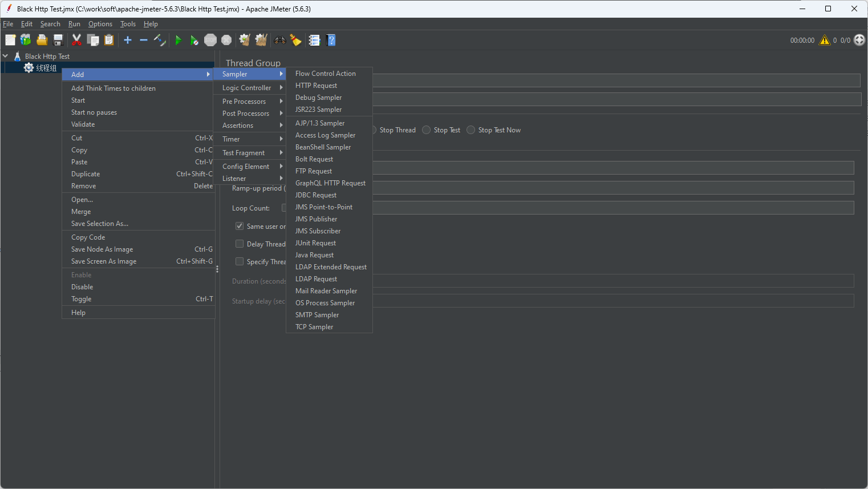The image size is (868, 489).
Task: Open the Function Helper list icon
Action: 314,40
